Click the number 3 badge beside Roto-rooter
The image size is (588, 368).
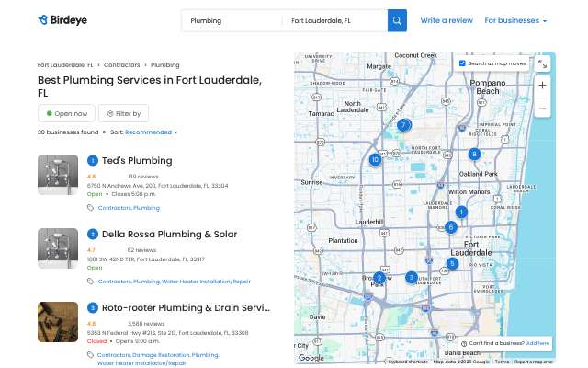[92, 308]
